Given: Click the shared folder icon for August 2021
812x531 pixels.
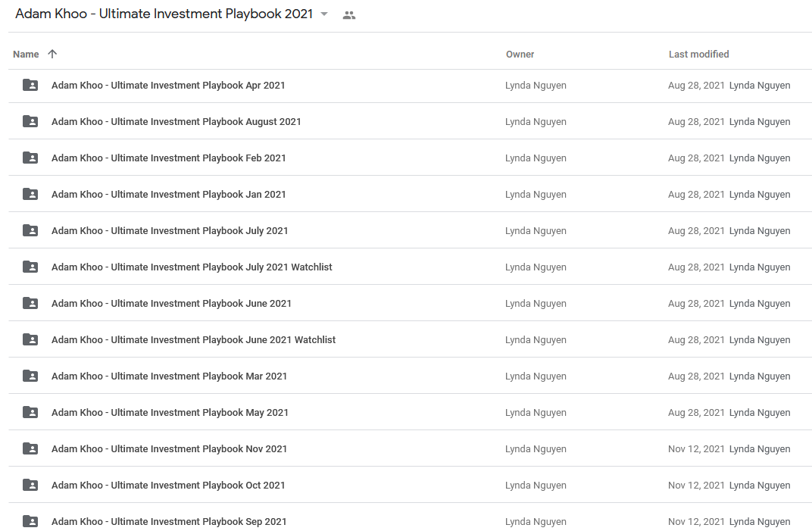Looking at the screenshot, I should coord(30,121).
